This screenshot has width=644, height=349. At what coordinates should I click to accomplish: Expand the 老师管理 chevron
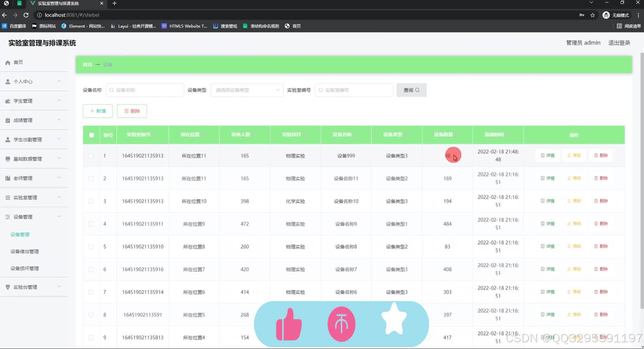tap(59, 178)
